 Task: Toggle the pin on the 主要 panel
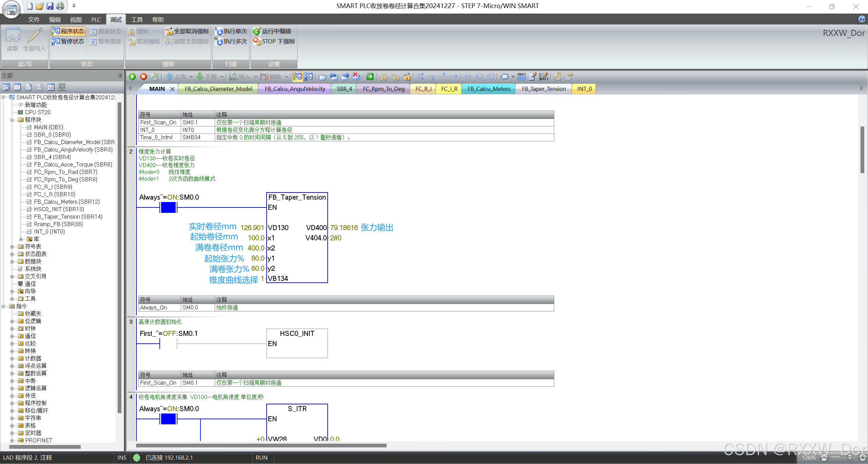tap(120, 76)
